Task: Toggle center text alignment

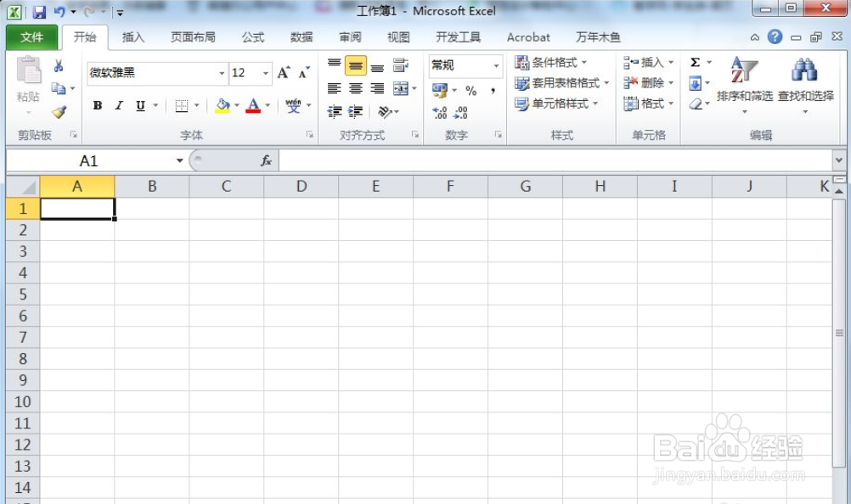Action: tap(356, 87)
